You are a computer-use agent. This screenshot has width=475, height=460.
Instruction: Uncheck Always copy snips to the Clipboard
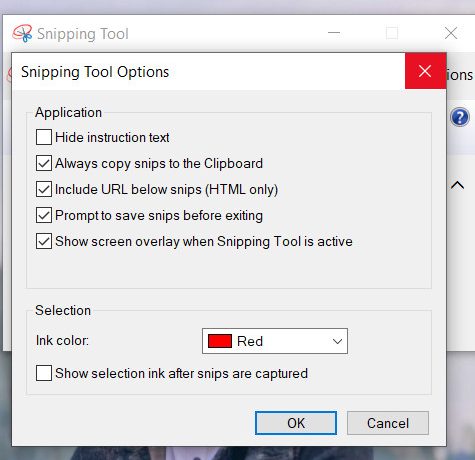(44, 163)
